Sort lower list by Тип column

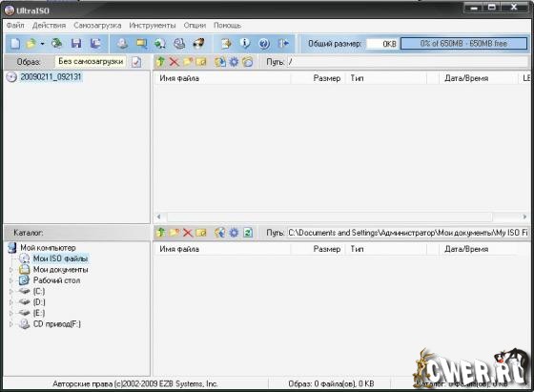[x=385, y=249]
